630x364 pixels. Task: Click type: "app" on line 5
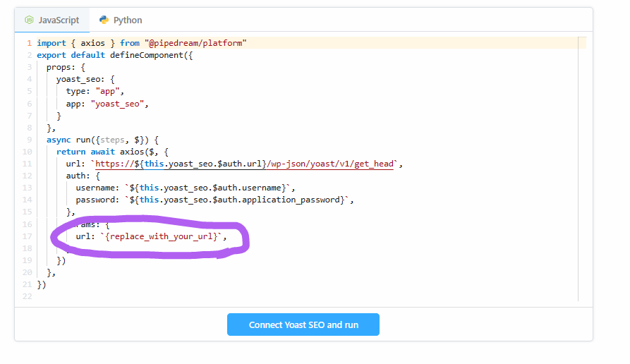point(95,91)
